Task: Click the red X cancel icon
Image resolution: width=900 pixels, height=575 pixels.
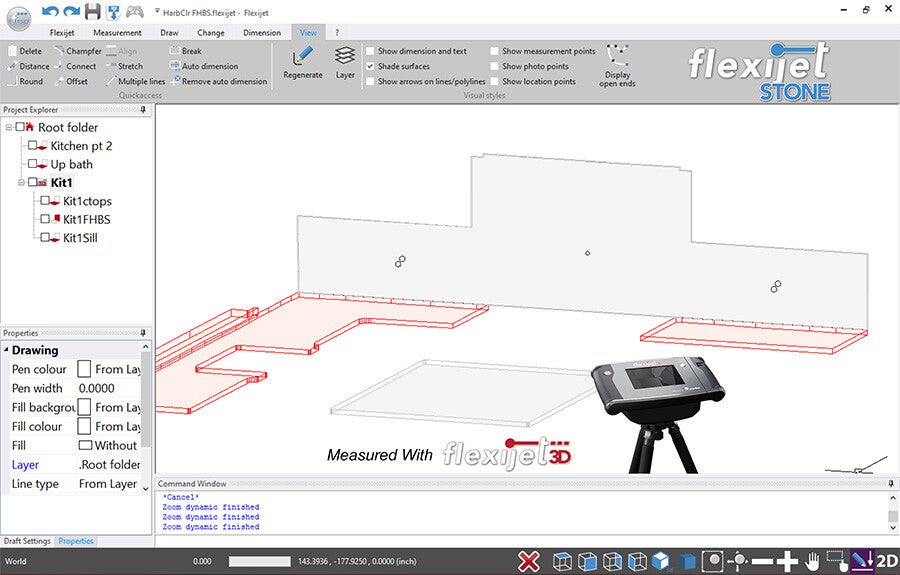Action: click(x=529, y=561)
